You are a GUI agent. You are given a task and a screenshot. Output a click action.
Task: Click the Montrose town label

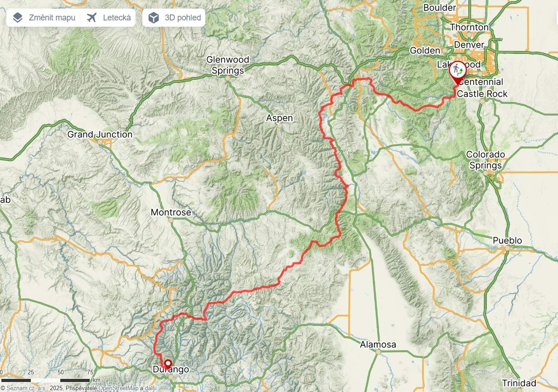(x=171, y=213)
